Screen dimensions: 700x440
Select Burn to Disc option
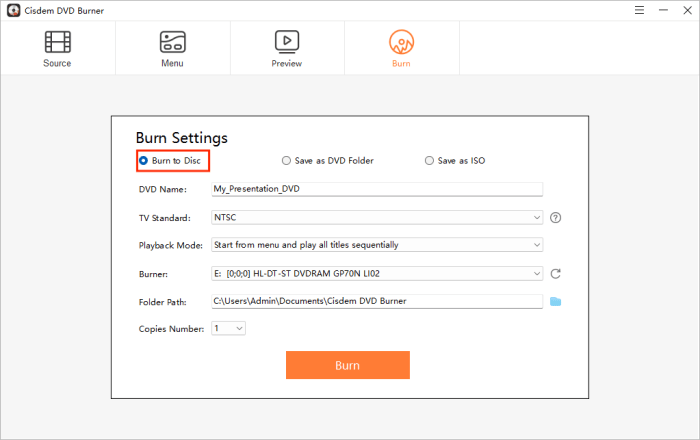143,160
